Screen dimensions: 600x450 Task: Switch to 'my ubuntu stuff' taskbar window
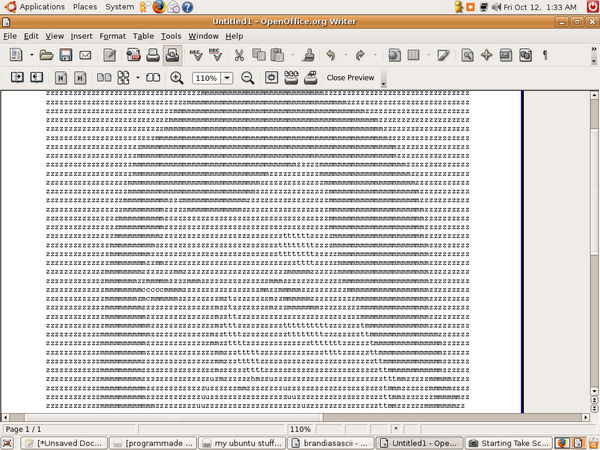pos(243,443)
